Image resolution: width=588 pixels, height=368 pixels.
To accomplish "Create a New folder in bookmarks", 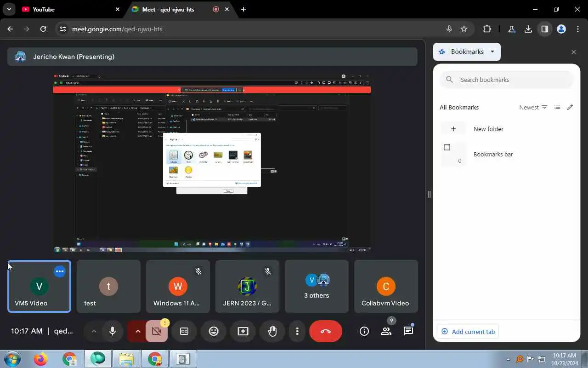I will tap(507, 129).
